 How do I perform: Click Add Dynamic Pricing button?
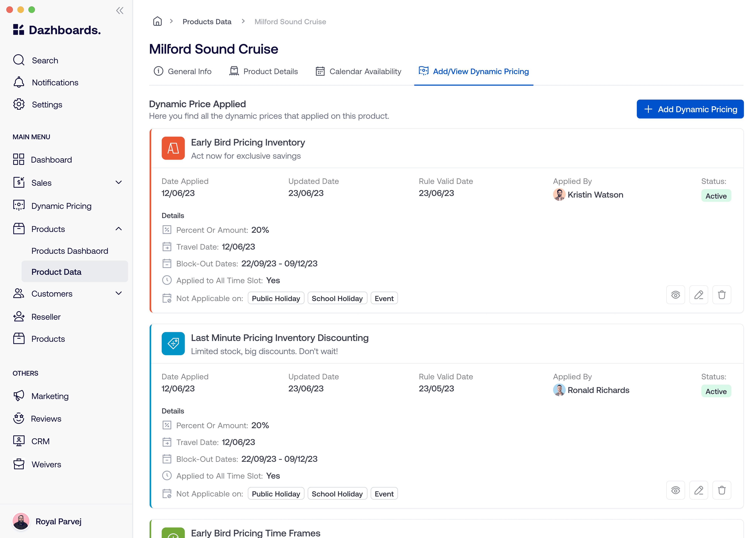(690, 109)
